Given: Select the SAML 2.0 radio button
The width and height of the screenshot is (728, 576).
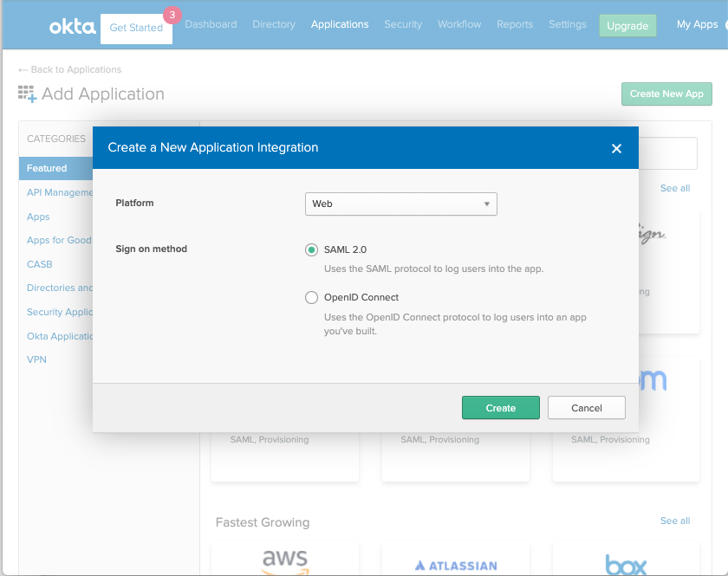Looking at the screenshot, I should pos(312,249).
